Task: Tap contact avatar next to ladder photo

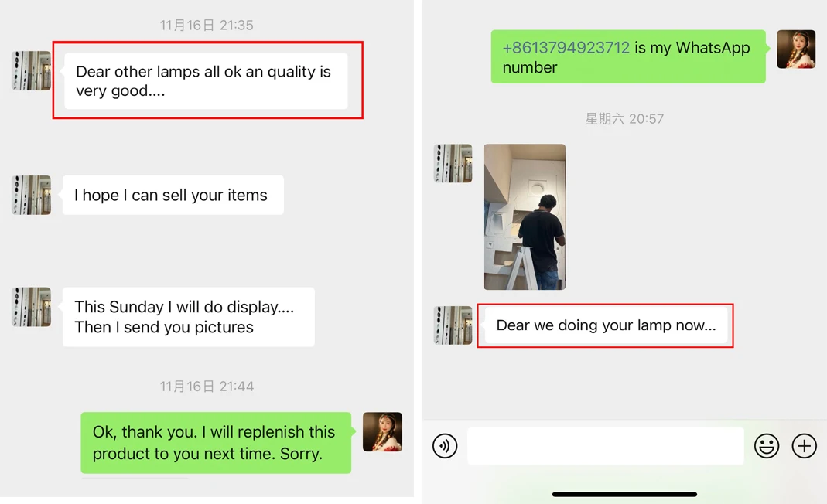Action: coord(453,163)
